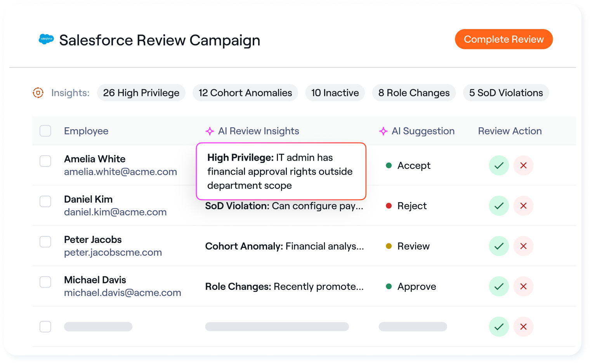Approve access for Michael Davis

(499, 286)
